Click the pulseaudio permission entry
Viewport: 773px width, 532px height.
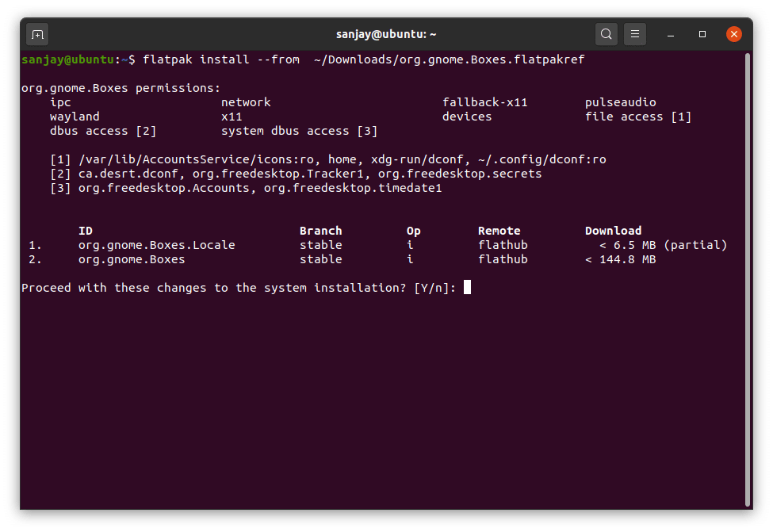[x=618, y=101]
